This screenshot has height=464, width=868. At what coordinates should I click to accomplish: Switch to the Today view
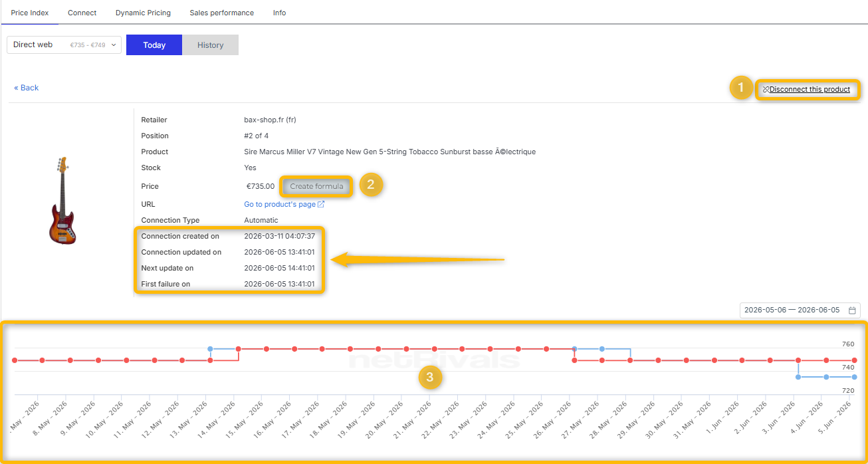click(154, 45)
